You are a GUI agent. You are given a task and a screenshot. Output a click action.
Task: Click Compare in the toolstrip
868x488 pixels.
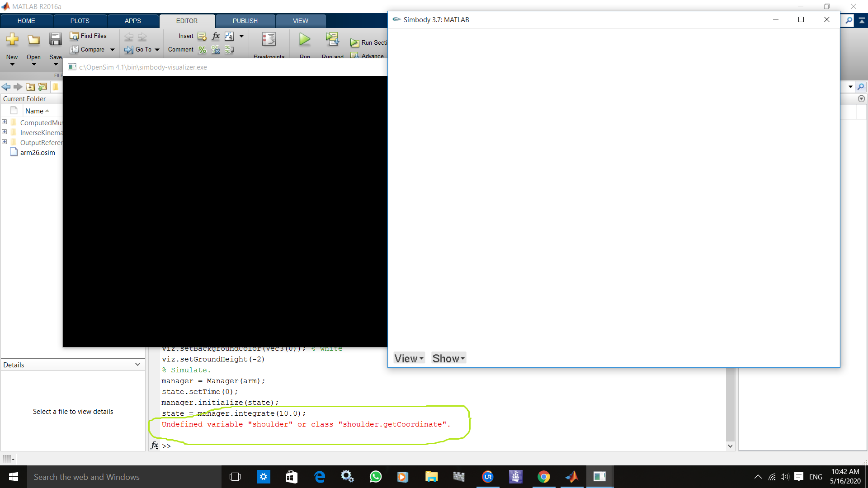88,49
